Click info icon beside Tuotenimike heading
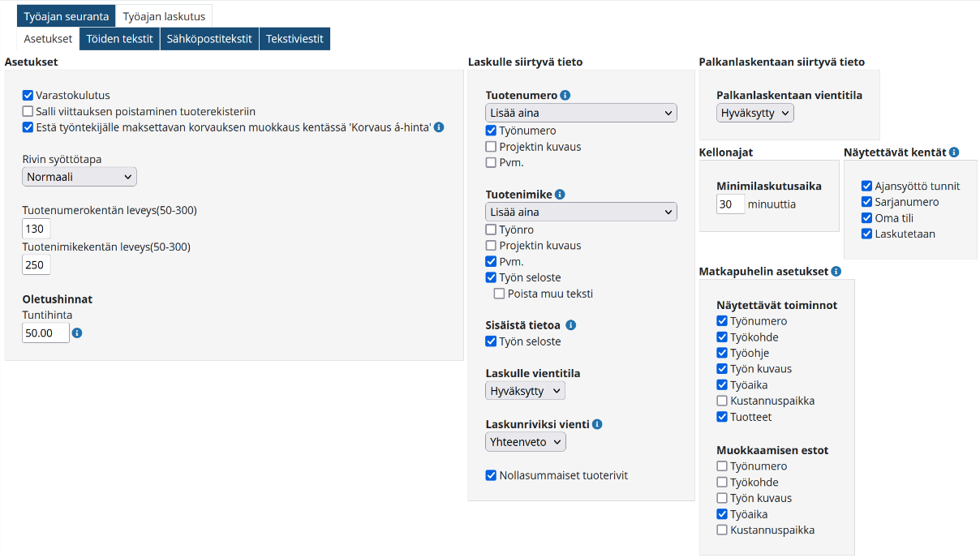 click(560, 195)
